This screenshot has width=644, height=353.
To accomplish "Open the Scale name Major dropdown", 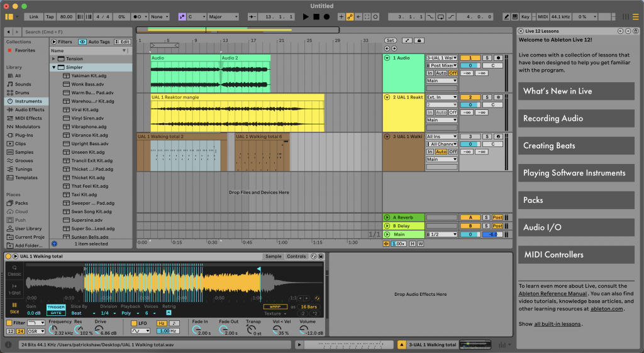I will (223, 17).
